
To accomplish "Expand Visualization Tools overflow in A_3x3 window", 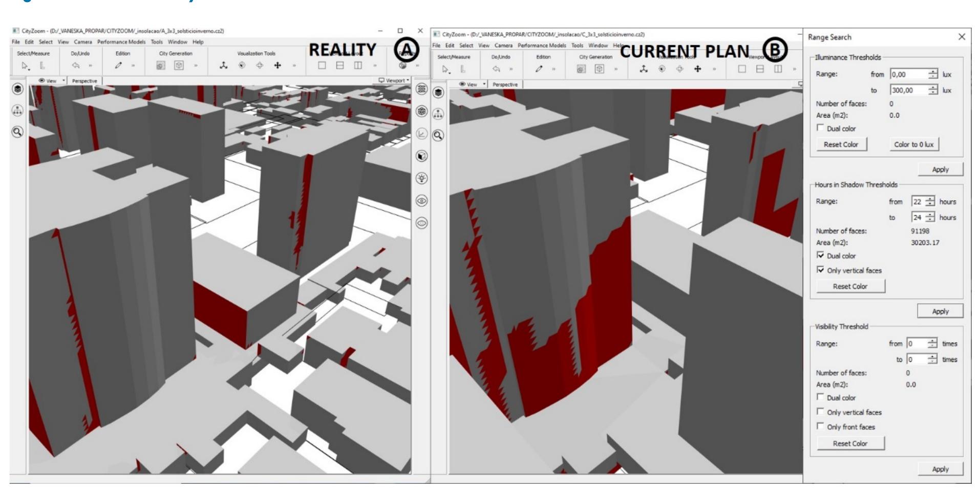I will click(x=294, y=66).
